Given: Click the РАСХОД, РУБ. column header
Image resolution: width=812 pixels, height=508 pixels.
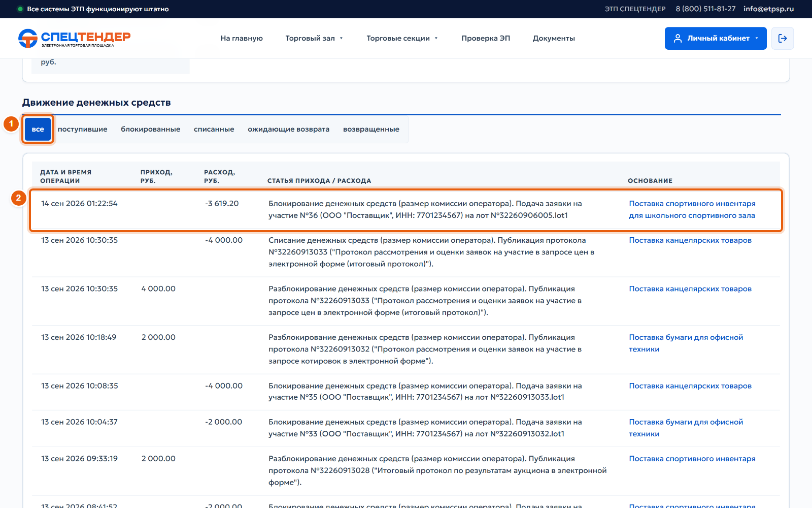Looking at the screenshot, I should (x=220, y=176).
